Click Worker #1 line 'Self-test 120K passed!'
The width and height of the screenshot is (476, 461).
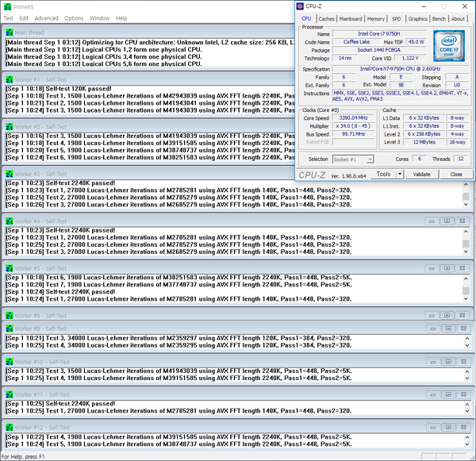click(x=79, y=89)
